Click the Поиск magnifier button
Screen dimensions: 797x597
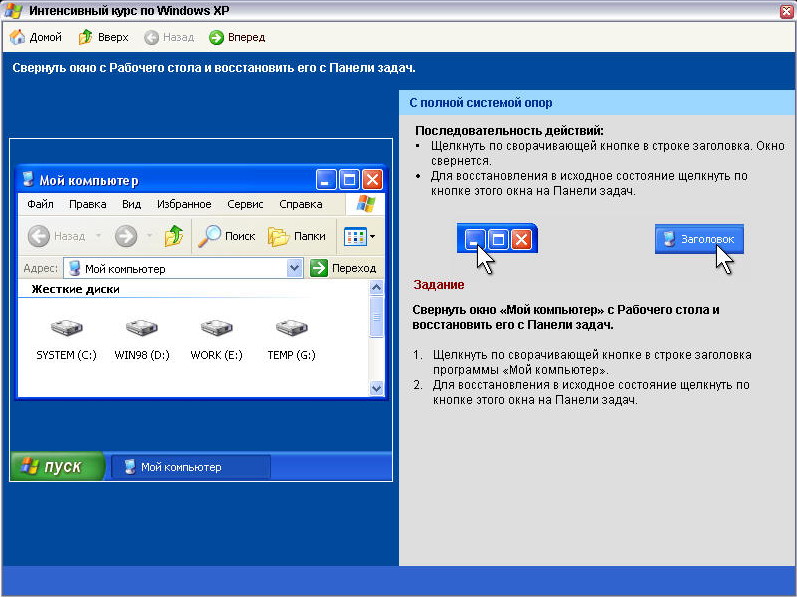click(x=226, y=236)
